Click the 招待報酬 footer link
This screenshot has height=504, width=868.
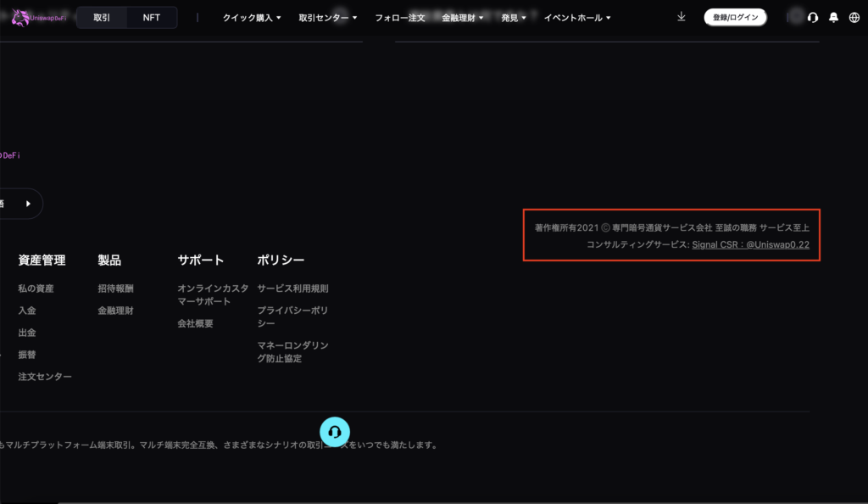point(115,288)
